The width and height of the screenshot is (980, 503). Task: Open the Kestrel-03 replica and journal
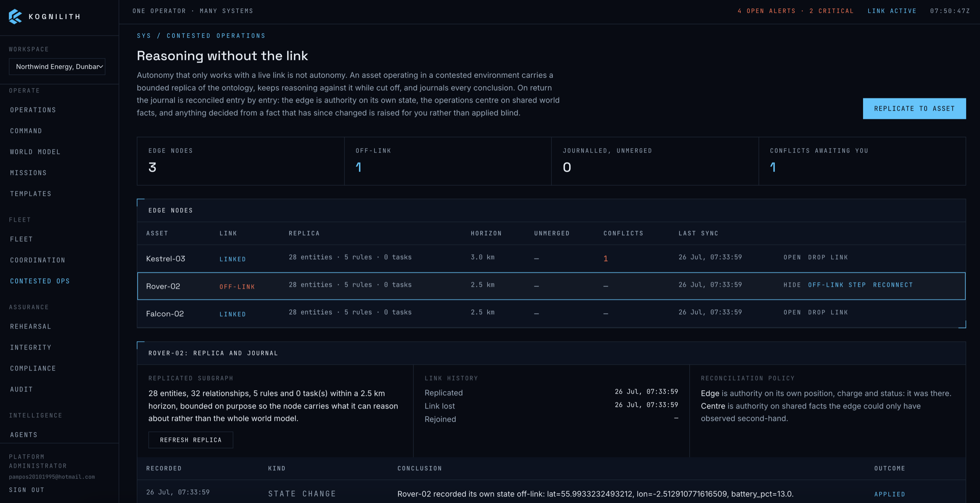point(792,257)
